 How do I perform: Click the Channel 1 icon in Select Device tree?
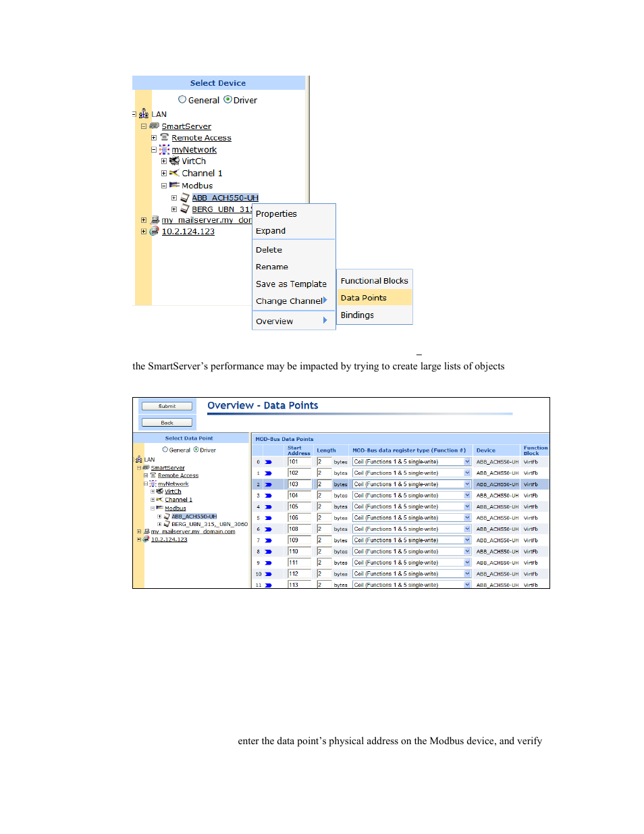pos(174,173)
